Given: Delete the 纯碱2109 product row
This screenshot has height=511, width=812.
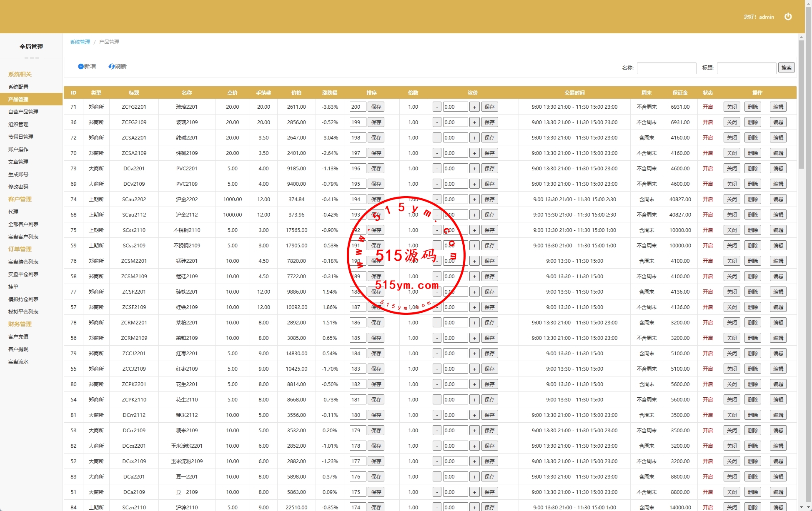Looking at the screenshot, I should pyautogui.click(x=753, y=153).
